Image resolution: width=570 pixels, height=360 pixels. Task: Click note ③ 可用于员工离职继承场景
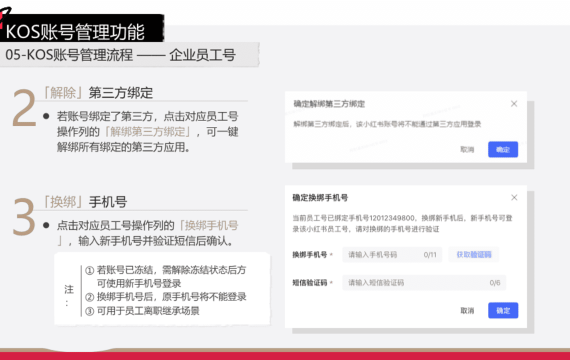click(x=142, y=311)
